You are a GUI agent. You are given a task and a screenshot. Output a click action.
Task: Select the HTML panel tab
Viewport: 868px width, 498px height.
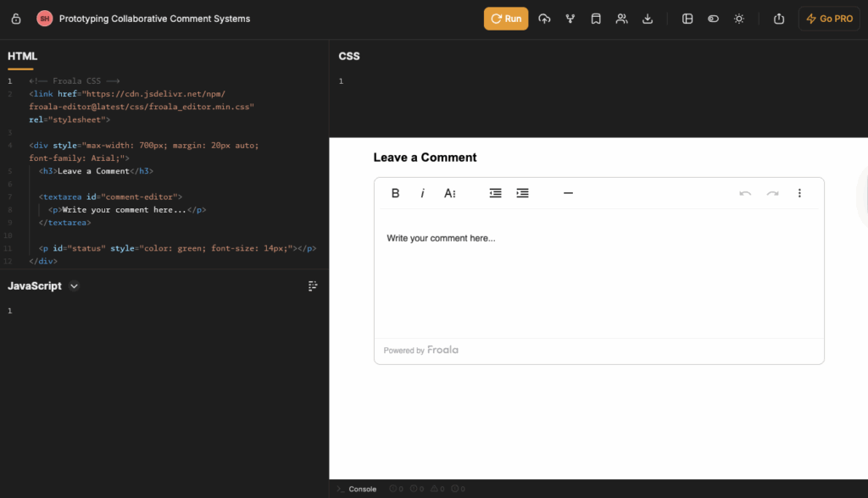pos(23,57)
